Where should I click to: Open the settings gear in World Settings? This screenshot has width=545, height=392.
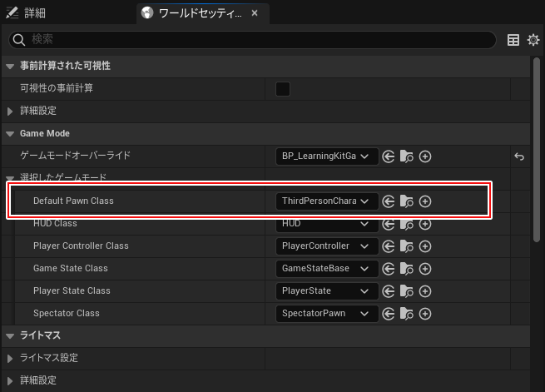coord(533,40)
